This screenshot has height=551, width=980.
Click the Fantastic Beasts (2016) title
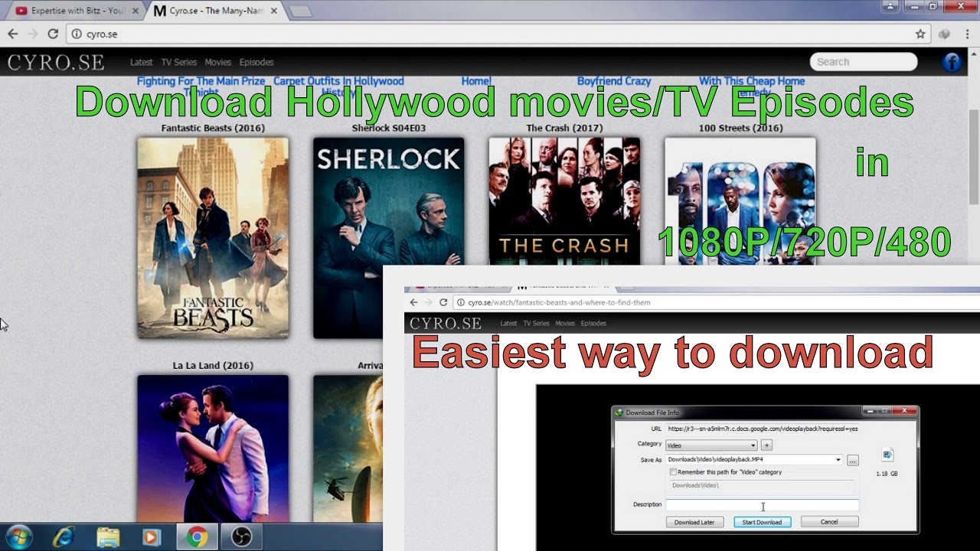click(x=213, y=128)
